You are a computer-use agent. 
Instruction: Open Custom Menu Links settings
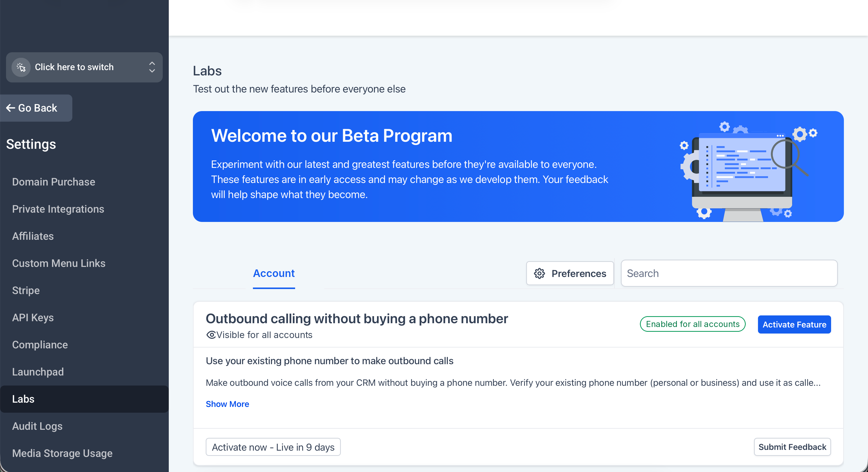59,263
